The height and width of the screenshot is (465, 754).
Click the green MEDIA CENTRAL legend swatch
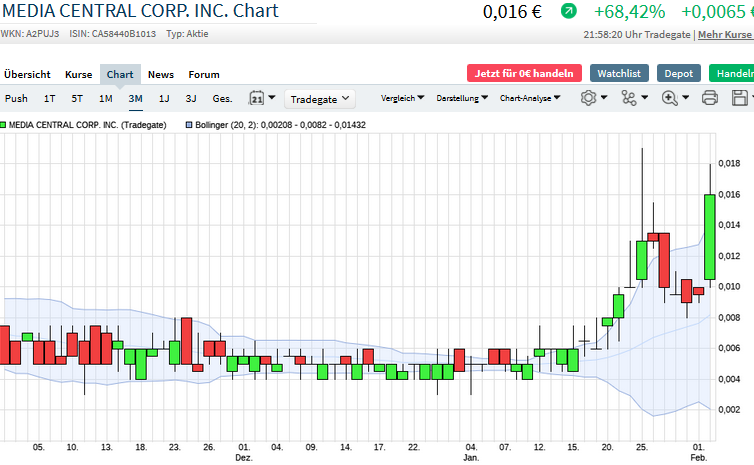[x=3, y=125]
